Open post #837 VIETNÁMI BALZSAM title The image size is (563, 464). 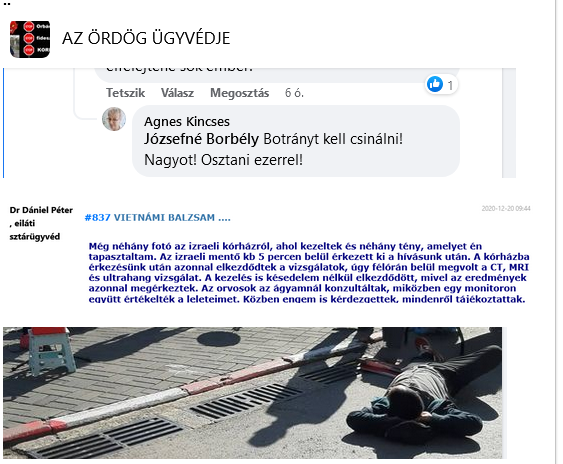[158, 218]
